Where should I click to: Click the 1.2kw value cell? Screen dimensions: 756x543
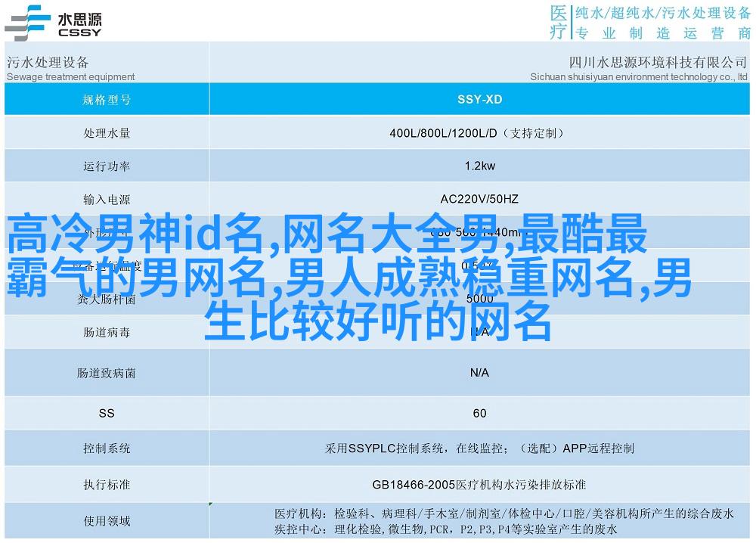(x=480, y=166)
